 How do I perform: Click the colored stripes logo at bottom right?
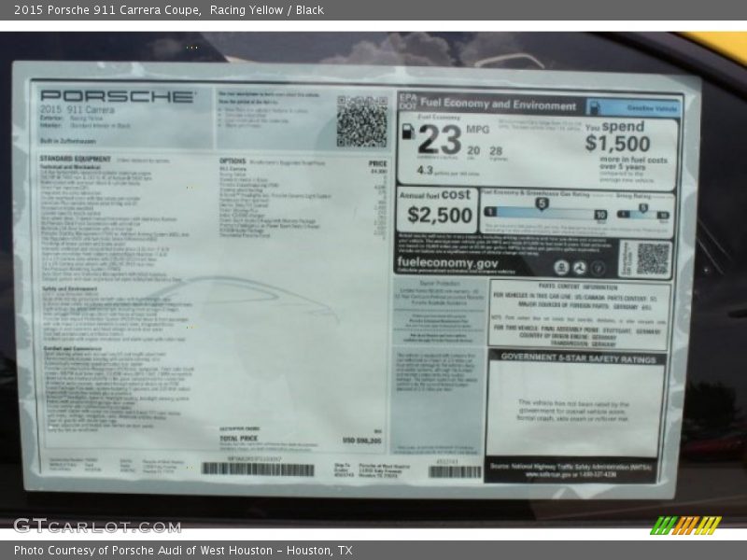(x=686, y=525)
